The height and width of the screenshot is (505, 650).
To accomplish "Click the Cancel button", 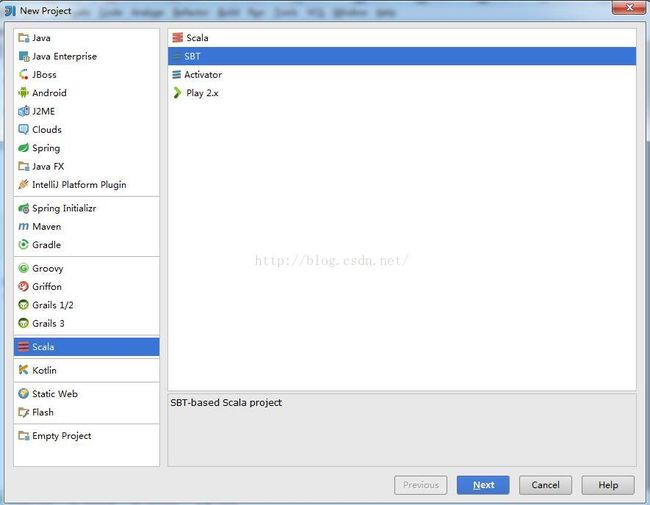I will (545, 485).
